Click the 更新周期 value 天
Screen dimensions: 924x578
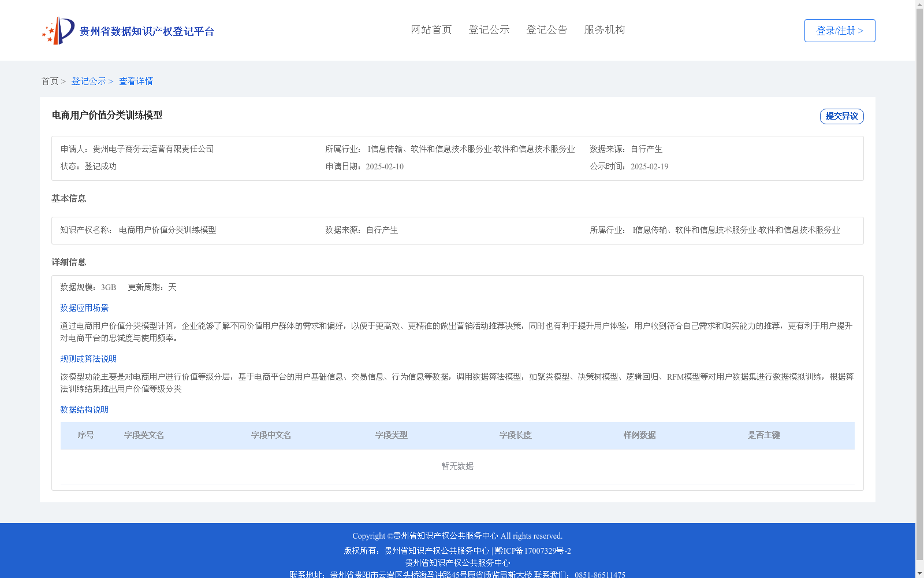click(172, 287)
